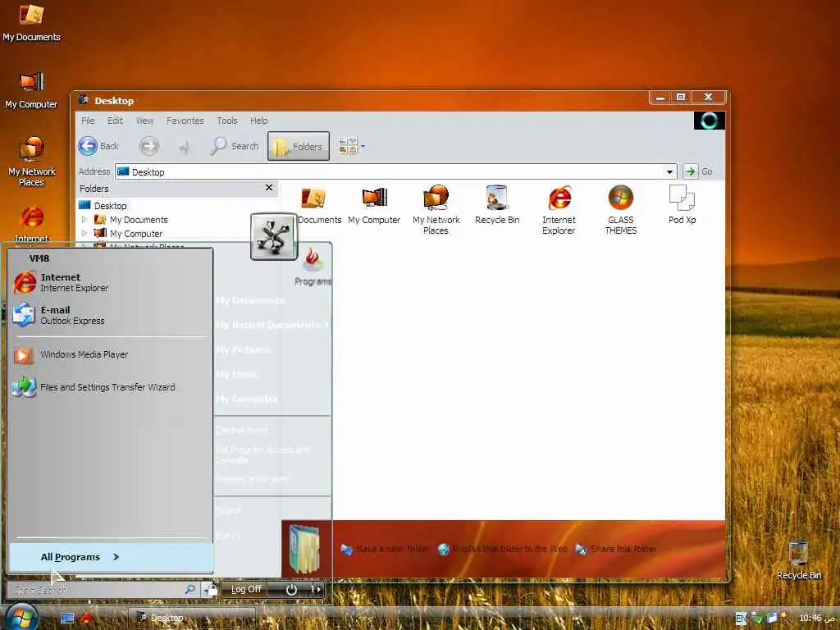The width and height of the screenshot is (840, 630).
Task: Select My Computer in the Folders tree
Action: [136, 234]
